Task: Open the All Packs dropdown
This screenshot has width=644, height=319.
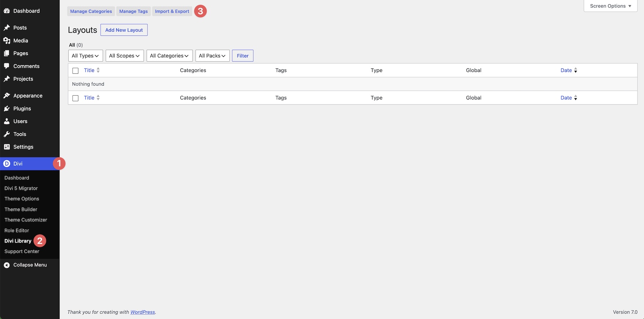Action: (x=213, y=55)
